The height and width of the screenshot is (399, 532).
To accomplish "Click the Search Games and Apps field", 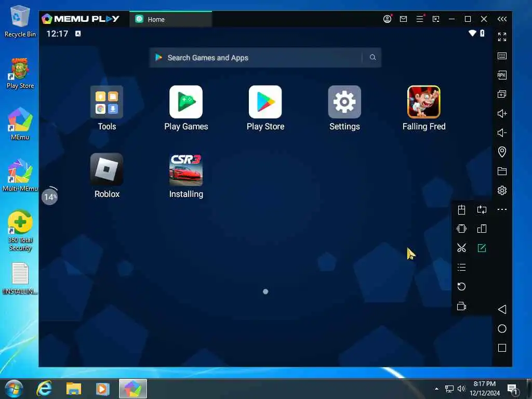I will tap(265, 57).
